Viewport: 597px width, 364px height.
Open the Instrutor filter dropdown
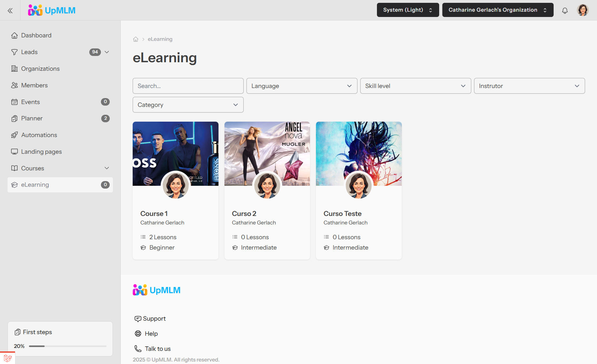click(529, 86)
